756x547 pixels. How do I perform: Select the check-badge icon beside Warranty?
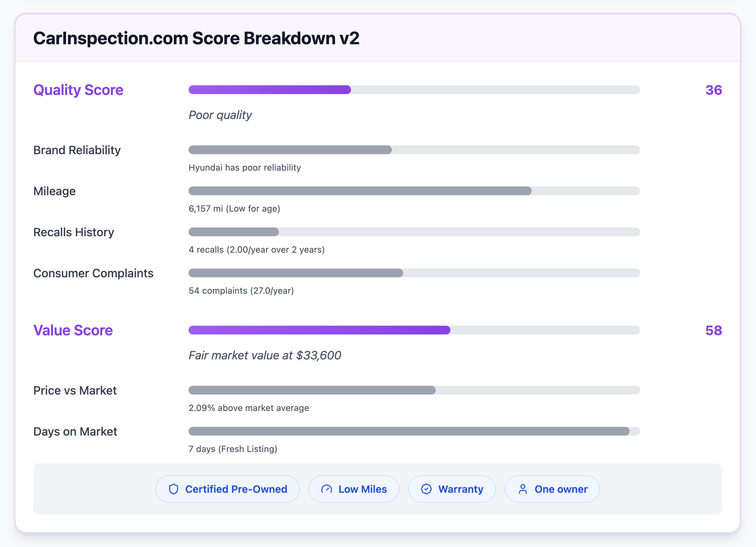tap(426, 489)
